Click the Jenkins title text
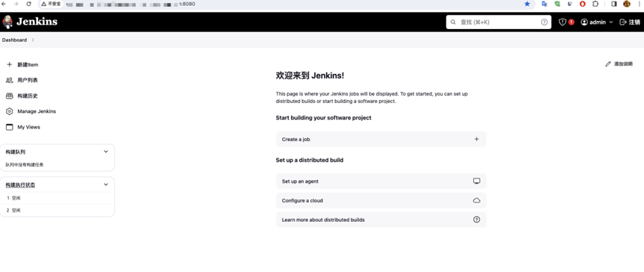 click(37, 22)
